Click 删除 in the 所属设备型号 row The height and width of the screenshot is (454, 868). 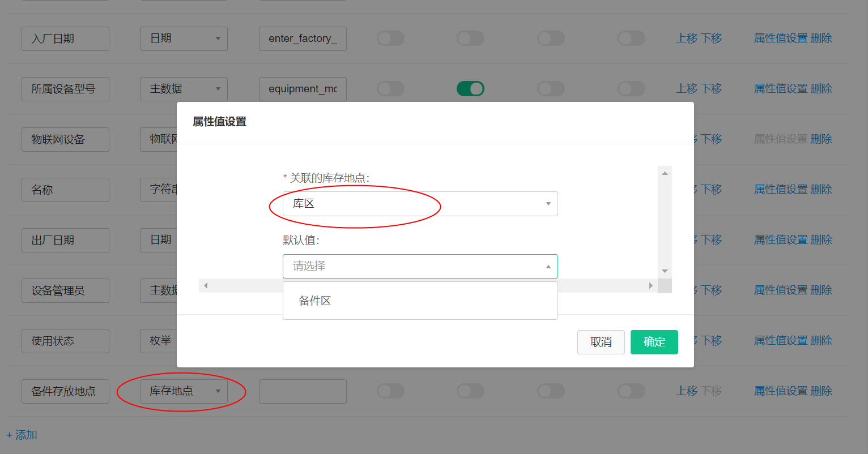click(x=822, y=89)
